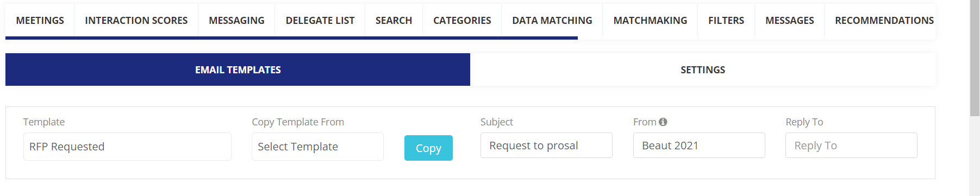This screenshot has height=196, width=980.
Task: Open the Messaging tab
Action: [236, 21]
